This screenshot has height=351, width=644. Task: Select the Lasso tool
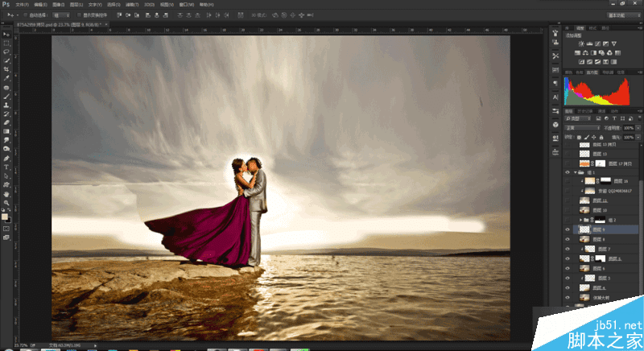pos(6,52)
